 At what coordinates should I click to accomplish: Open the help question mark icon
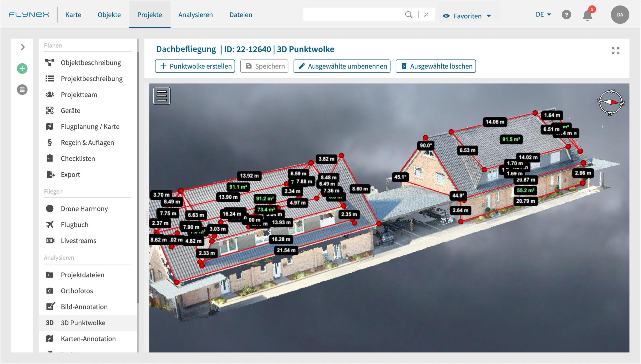point(566,15)
